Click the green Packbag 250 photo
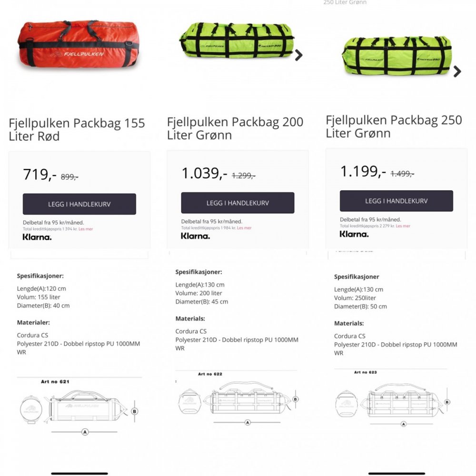 (x=397, y=56)
